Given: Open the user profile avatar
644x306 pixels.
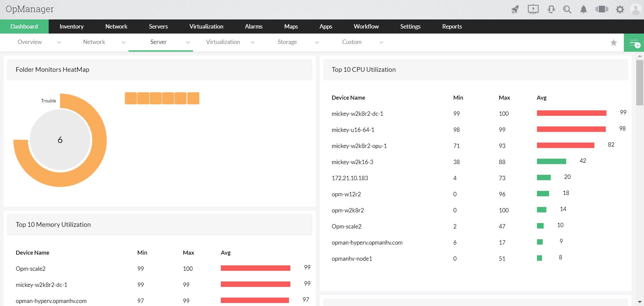Looking at the screenshot, I should (636, 9).
